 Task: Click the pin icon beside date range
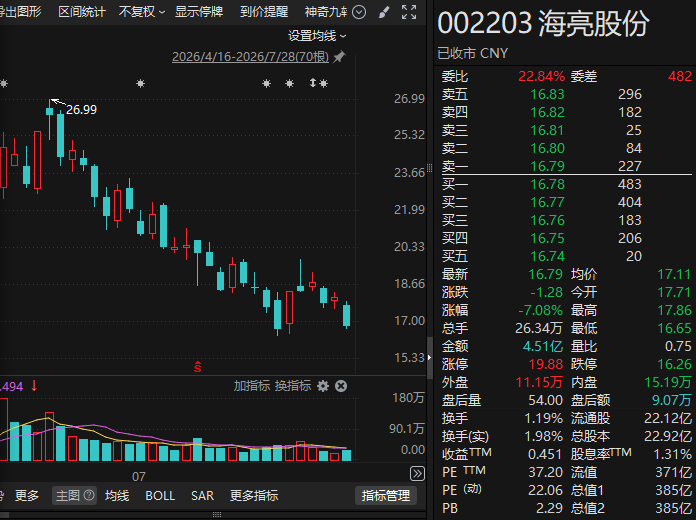[339, 56]
